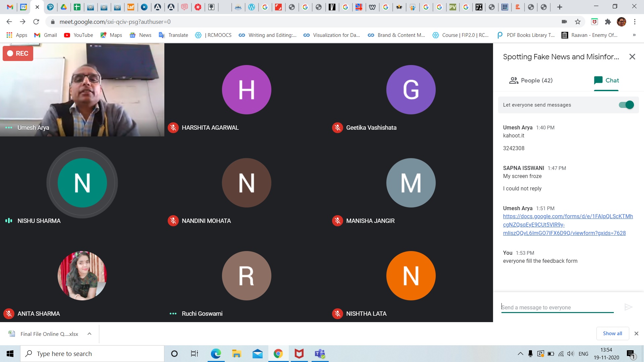
Task: Show hidden system tray icons
Action: pos(520,354)
